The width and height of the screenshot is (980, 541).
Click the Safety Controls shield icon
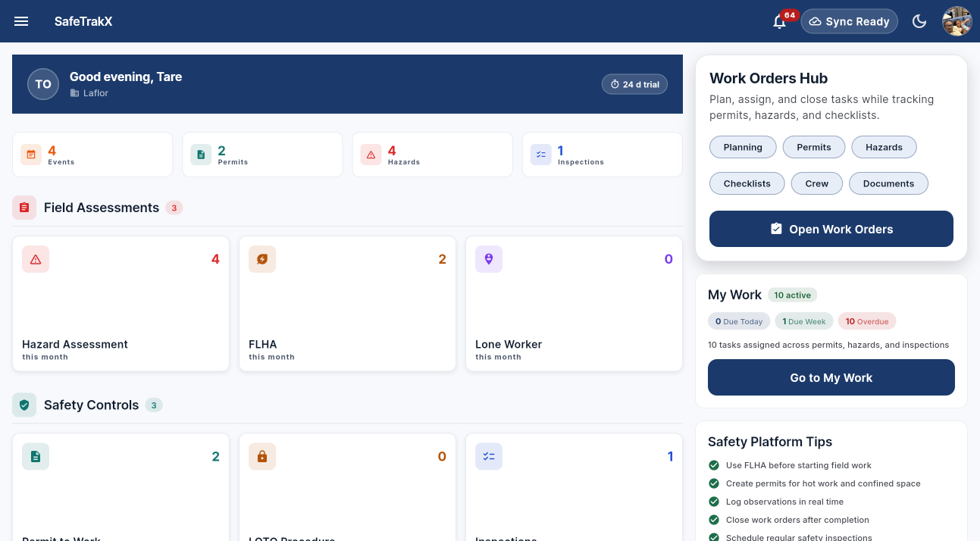point(24,405)
